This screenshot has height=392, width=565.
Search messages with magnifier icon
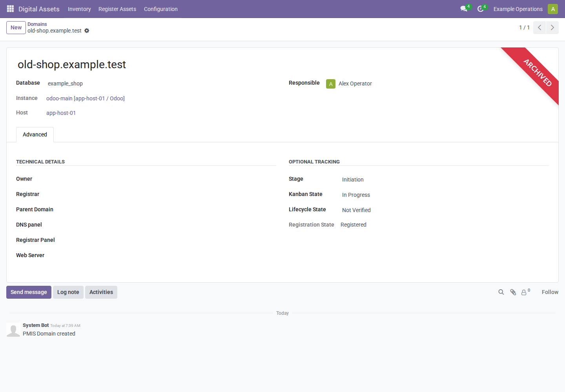[x=501, y=292]
